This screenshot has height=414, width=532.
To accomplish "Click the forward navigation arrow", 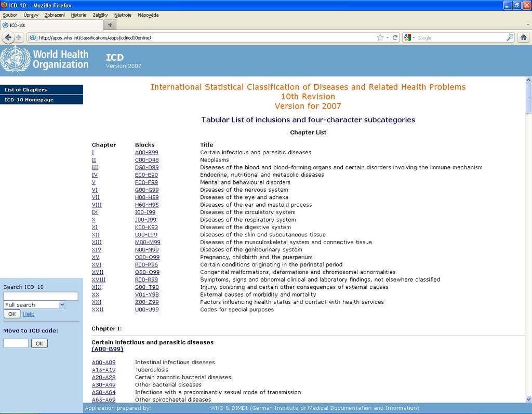I will (19, 38).
